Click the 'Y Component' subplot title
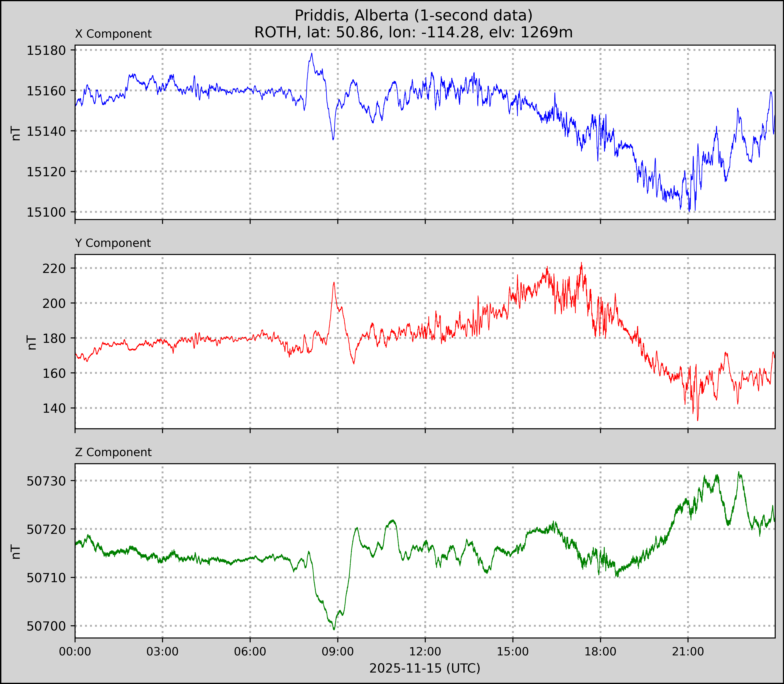This screenshot has height=684, width=784. pyautogui.click(x=113, y=243)
